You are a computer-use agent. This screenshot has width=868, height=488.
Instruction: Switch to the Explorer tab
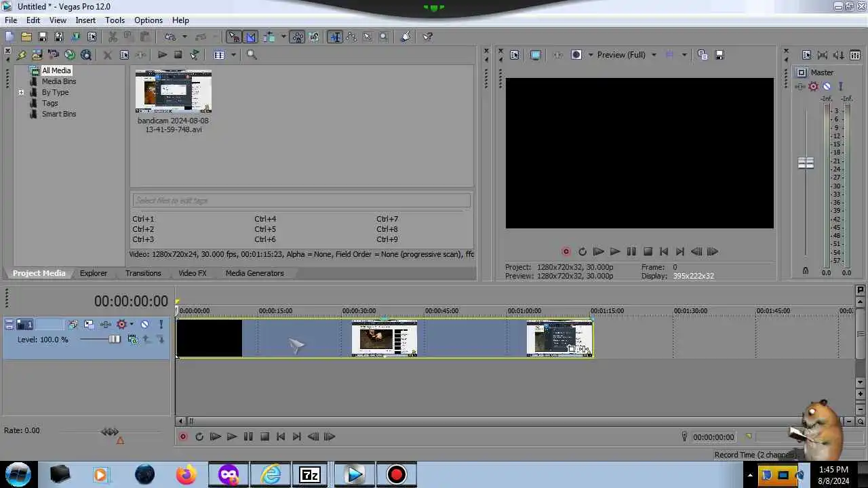tap(94, 273)
